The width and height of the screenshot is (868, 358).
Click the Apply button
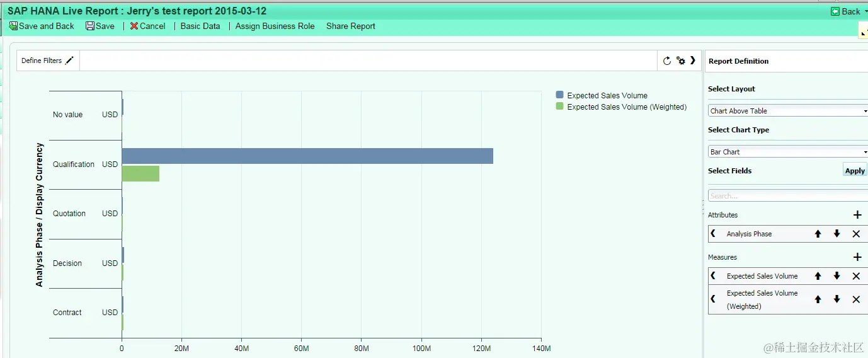click(855, 170)
